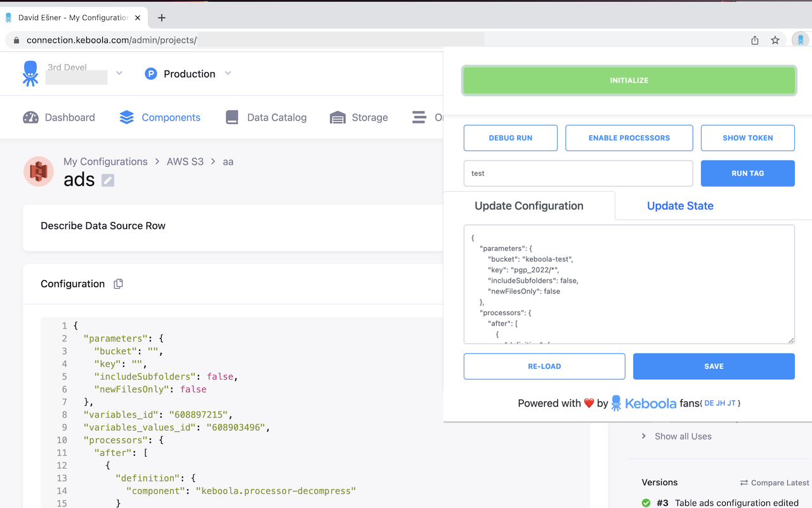Click the Keboola octopus logo

pyautogui.click(x=30, y=74)
